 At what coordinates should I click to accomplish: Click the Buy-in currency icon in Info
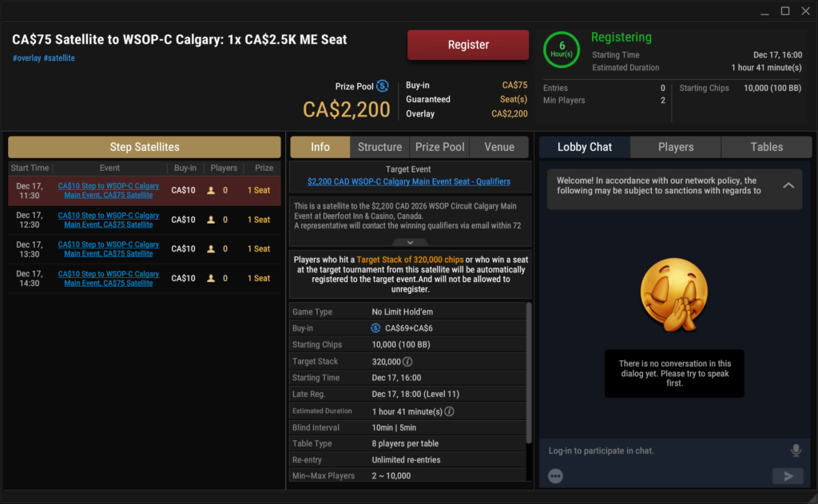(375, 328)
